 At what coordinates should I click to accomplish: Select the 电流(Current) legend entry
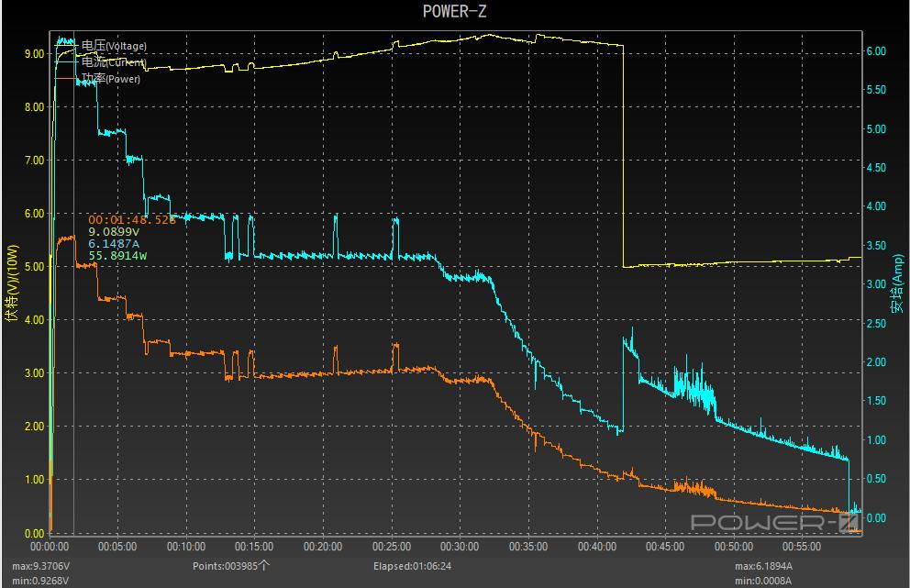[101, 61]
